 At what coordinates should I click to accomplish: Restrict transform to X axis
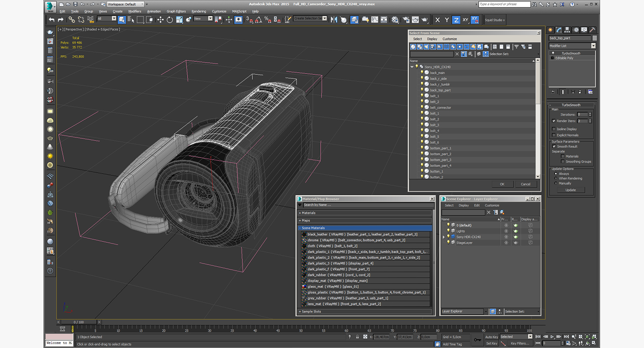click(x=437, y=20)
